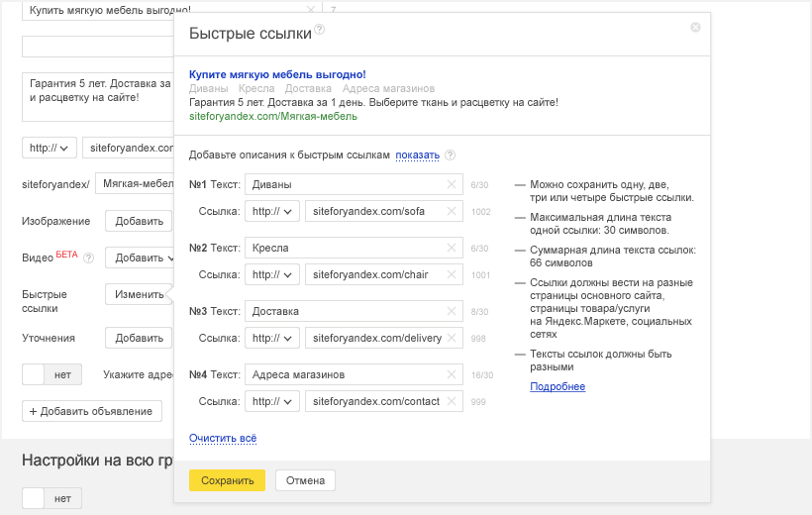The image size is (812, 515).
Task: Click preview URL siteforyandex.com/Мягкая-мебель
Action: tap(273, 116)
